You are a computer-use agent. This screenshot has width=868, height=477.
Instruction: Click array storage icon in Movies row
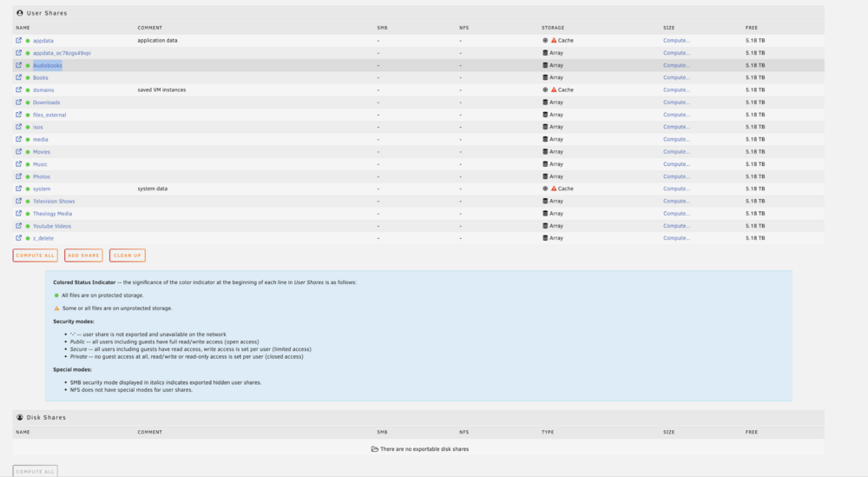pos(545,152)
